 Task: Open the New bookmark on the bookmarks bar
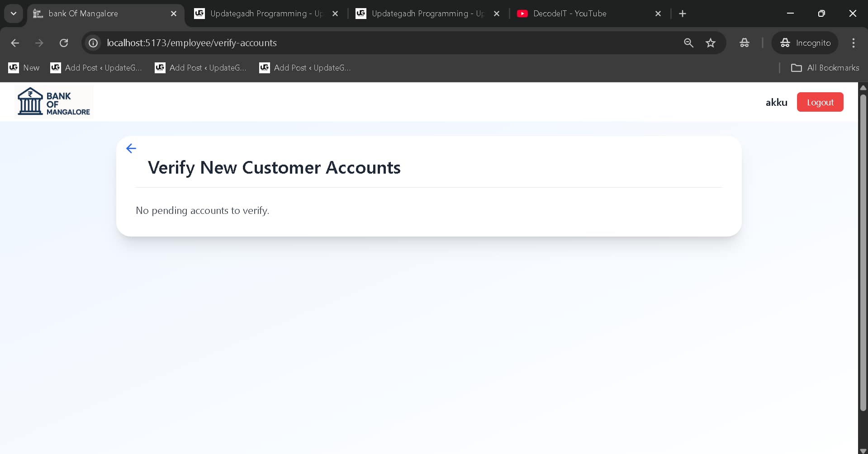point(24,68)
